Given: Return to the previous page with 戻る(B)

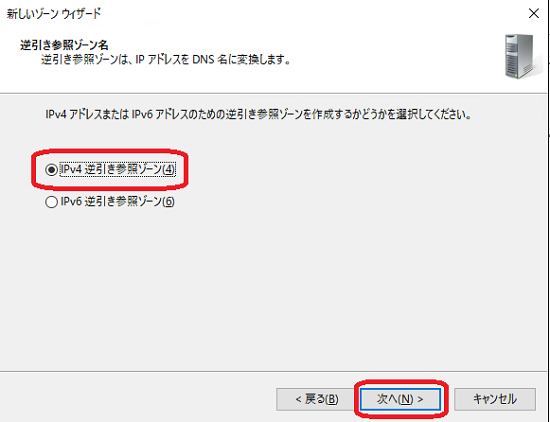Looking at the screenshot, I should click(315, 399).
